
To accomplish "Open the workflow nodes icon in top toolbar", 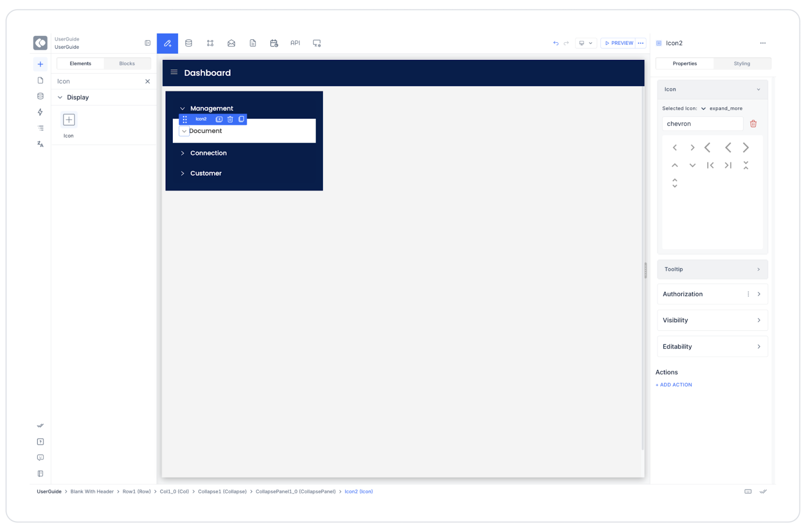I will [x=210, y=43].
